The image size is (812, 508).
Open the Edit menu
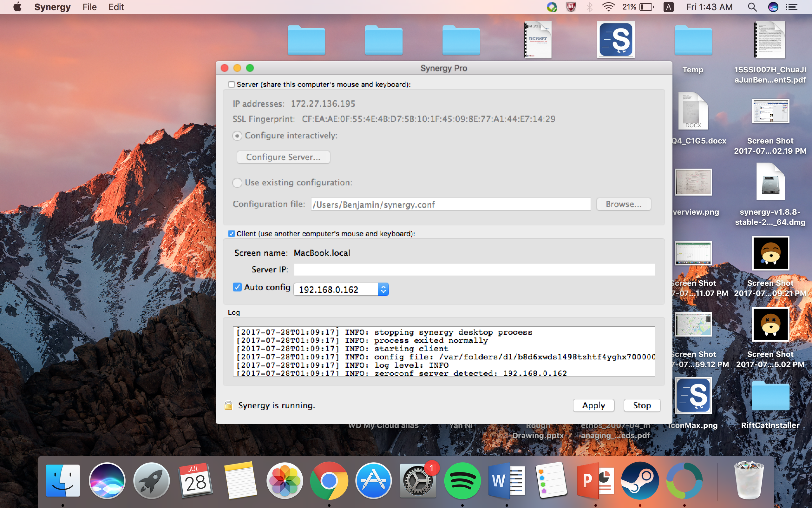[x=116, y=7]
